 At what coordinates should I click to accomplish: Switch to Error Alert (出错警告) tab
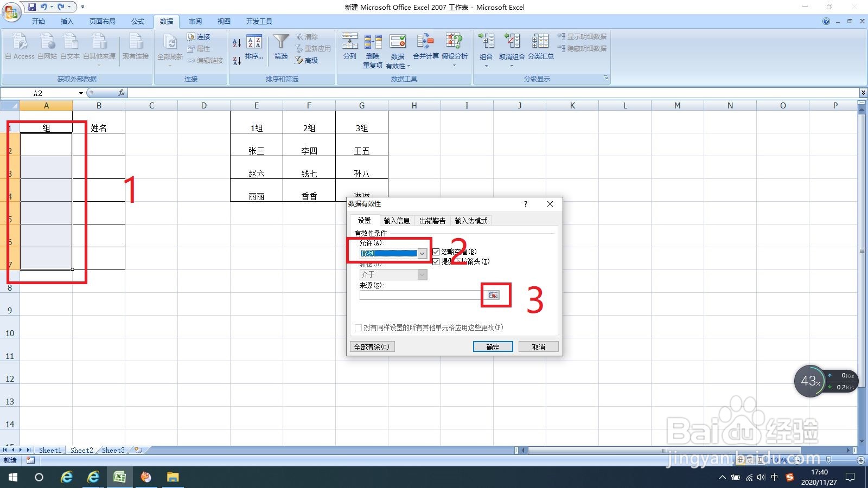(x=432, y=221)
